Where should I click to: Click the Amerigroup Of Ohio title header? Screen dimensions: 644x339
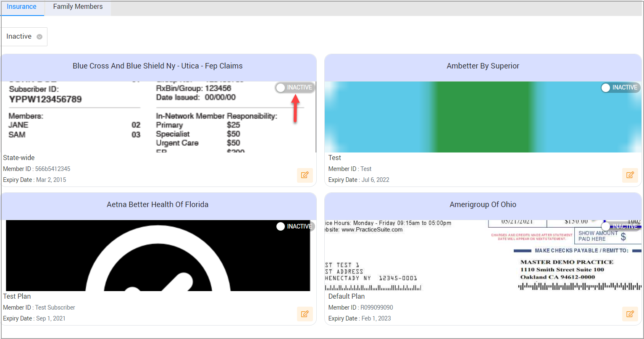click(483, 205)
